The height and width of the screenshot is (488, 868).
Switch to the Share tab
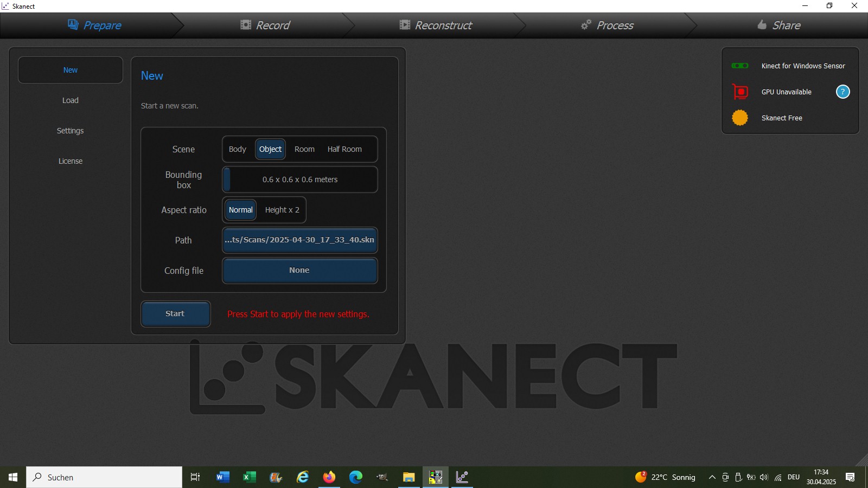[778, 25]
